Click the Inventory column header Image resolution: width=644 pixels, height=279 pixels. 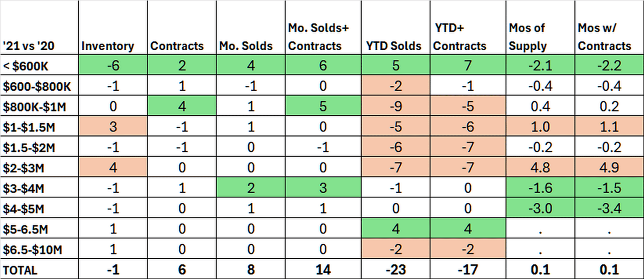tap(108, 46)
